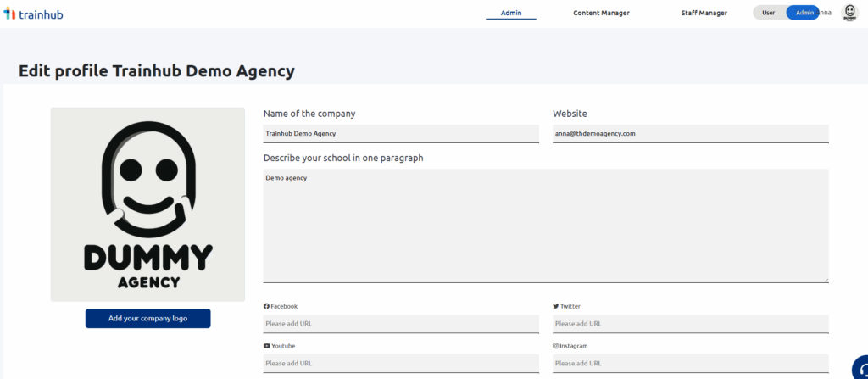868x379 pixels.
Task: Click the school description text area
Action: [546, 226]
